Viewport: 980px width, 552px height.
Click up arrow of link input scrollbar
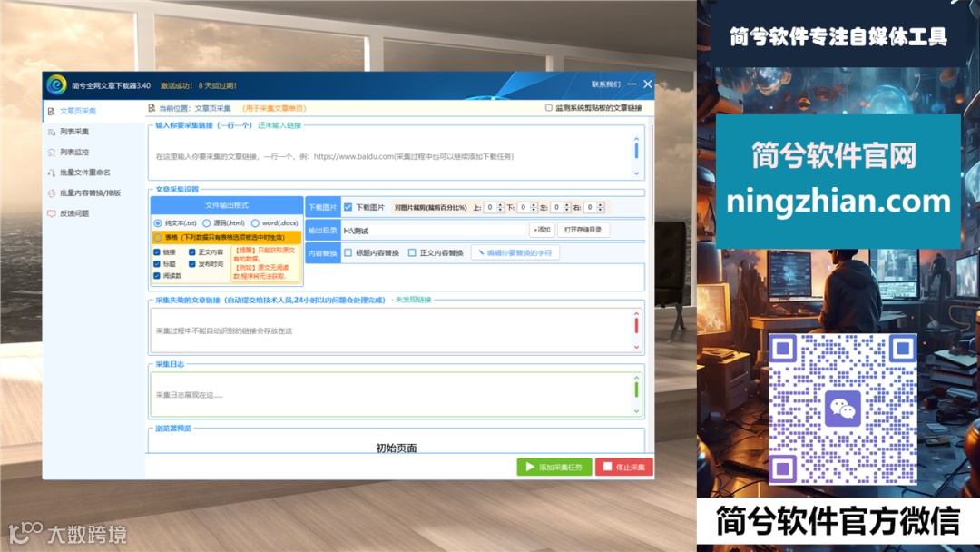click(x=636, y=139)
